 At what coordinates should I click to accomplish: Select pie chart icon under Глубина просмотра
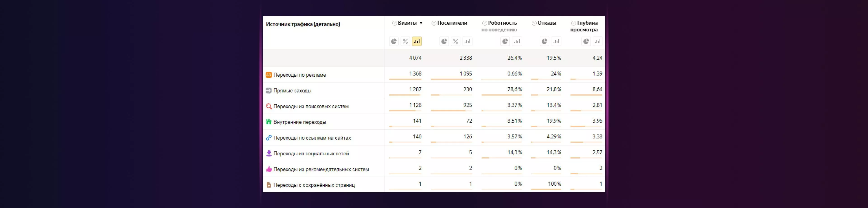[x=586, y=41]
